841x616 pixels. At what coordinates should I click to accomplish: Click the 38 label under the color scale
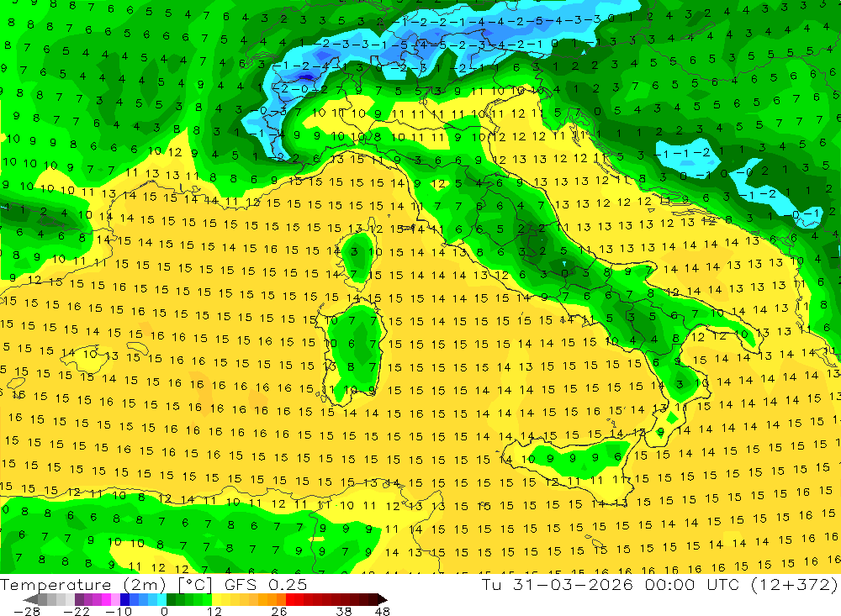tap(343, 612)
